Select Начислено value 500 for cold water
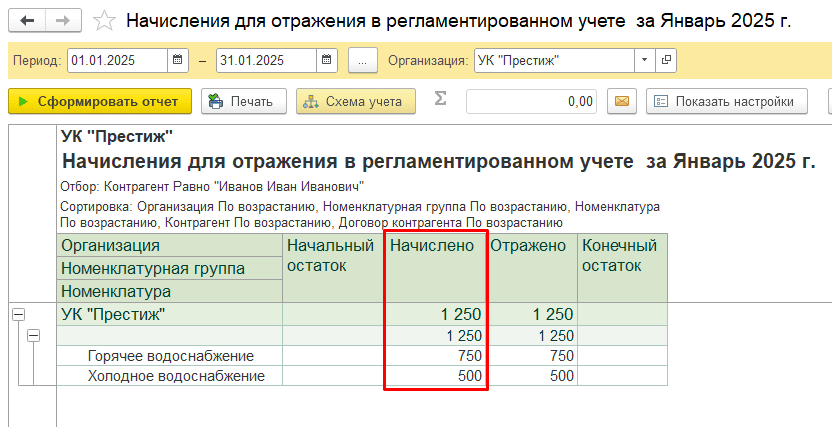The image size is (832, 427). pyautogui.click(x=435, y=376)
